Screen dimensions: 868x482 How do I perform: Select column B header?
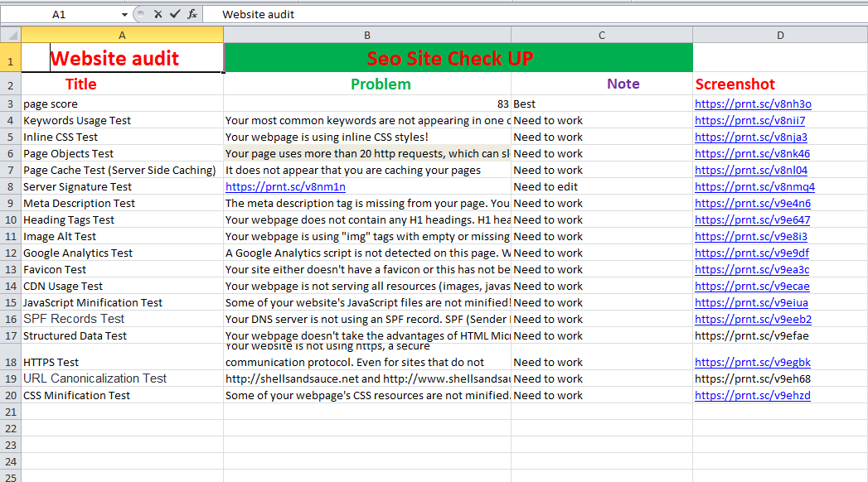click(x=366, y=34)
